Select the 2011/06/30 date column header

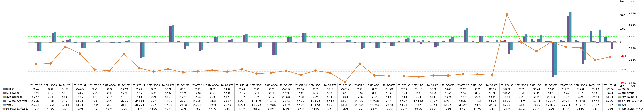pos(36,85)
